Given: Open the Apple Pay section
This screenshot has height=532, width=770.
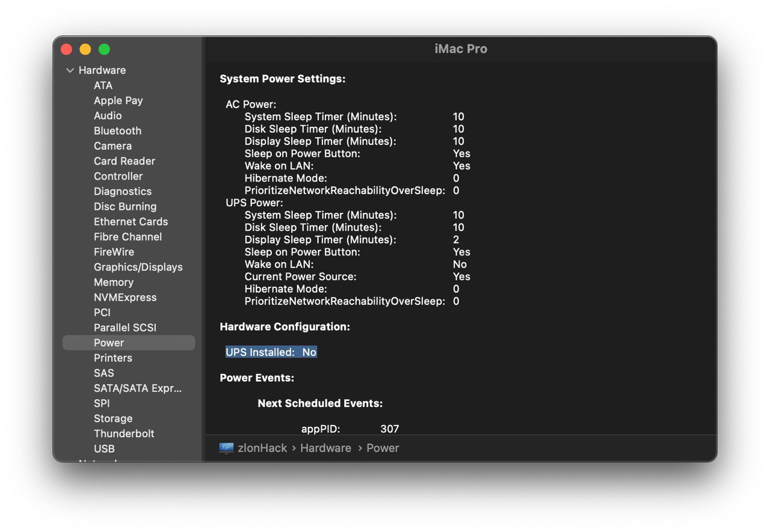Looking at the screenshot, I should coord(118,100).
